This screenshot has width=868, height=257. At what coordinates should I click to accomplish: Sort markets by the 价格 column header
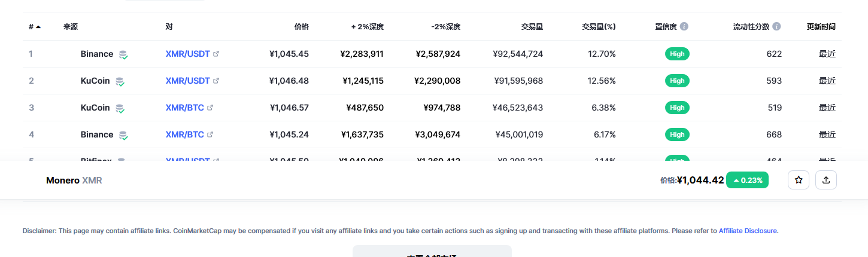click(301, 27)
